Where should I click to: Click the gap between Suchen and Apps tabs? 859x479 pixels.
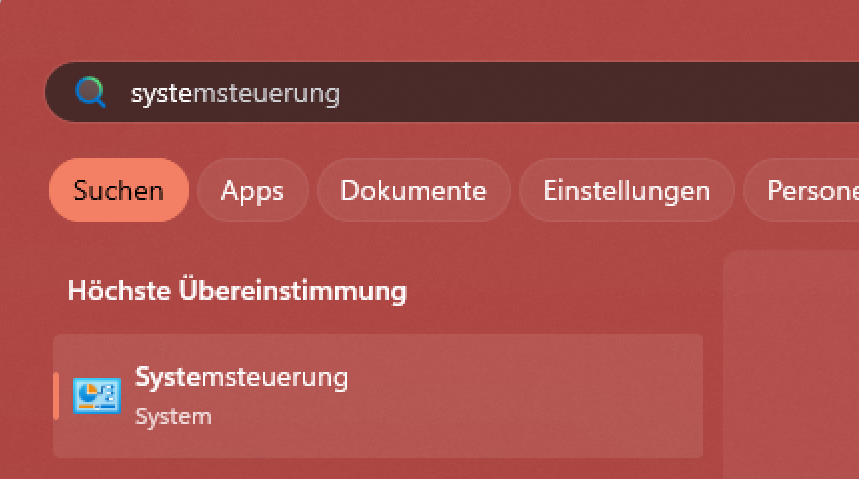193,190
